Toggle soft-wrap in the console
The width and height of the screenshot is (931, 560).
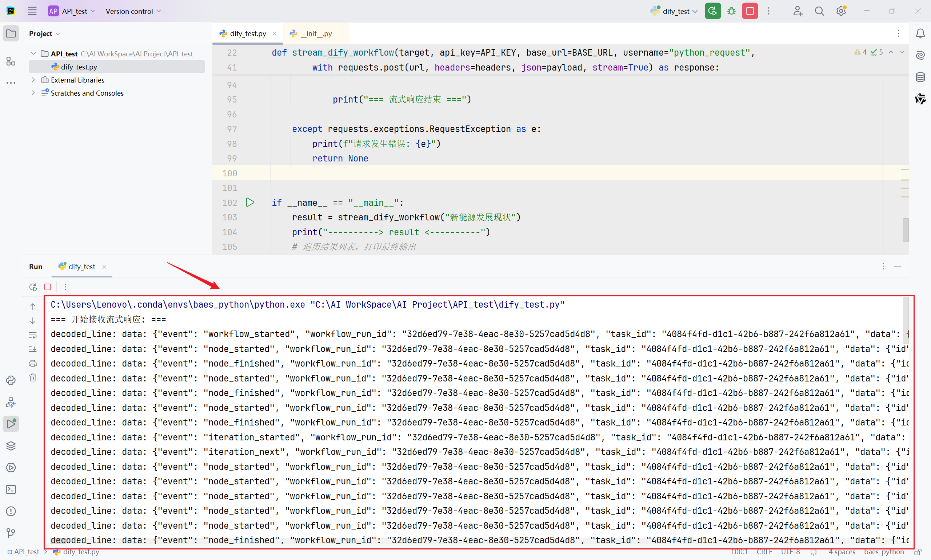[33, 335]
